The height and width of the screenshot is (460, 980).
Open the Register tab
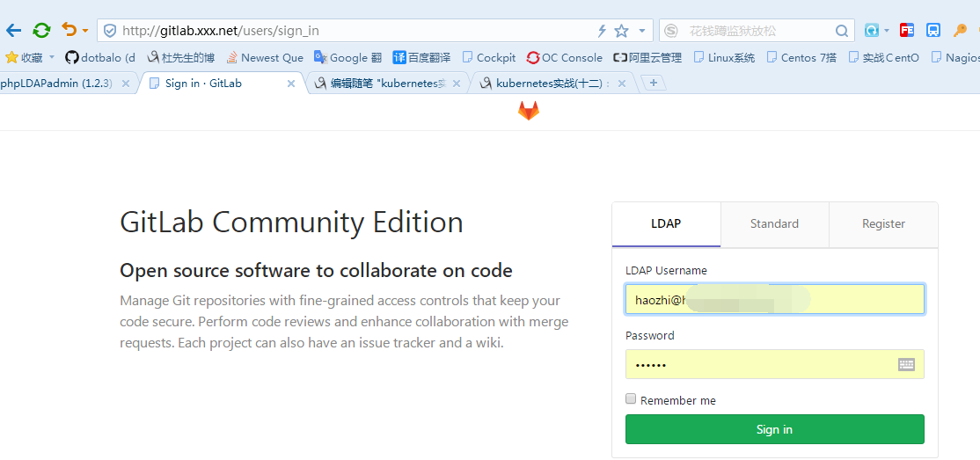tap(884, 223)
